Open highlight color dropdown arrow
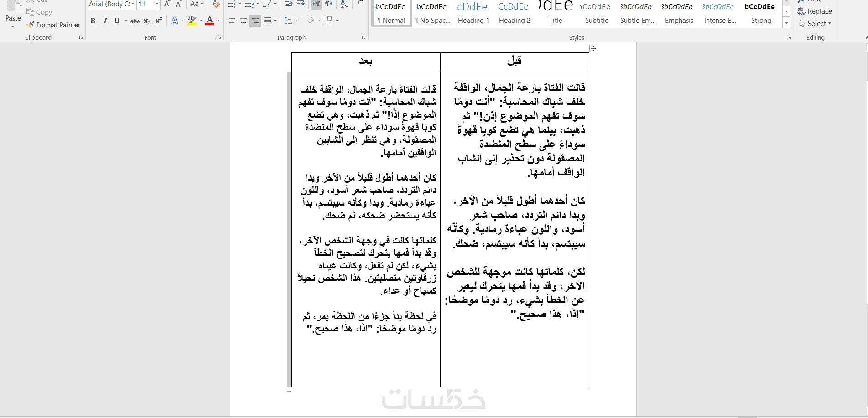868x418 pixels. (x=201, y=21)
